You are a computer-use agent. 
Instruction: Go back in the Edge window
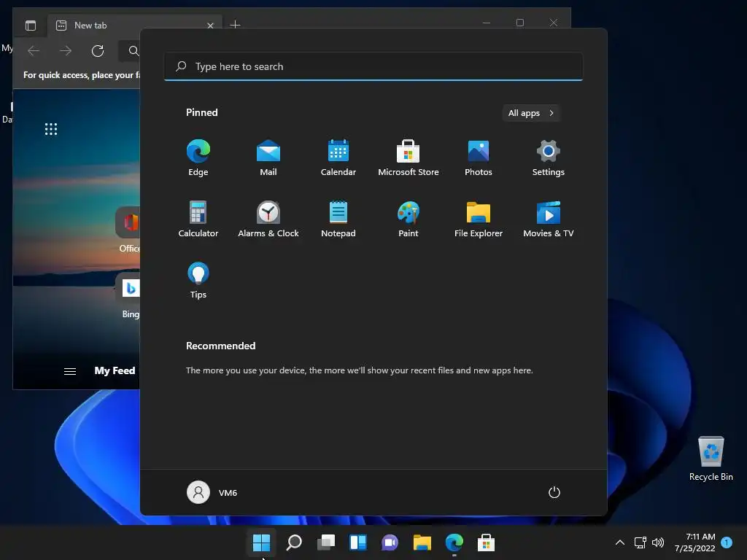pyautogui.click(x=34, y=51)
